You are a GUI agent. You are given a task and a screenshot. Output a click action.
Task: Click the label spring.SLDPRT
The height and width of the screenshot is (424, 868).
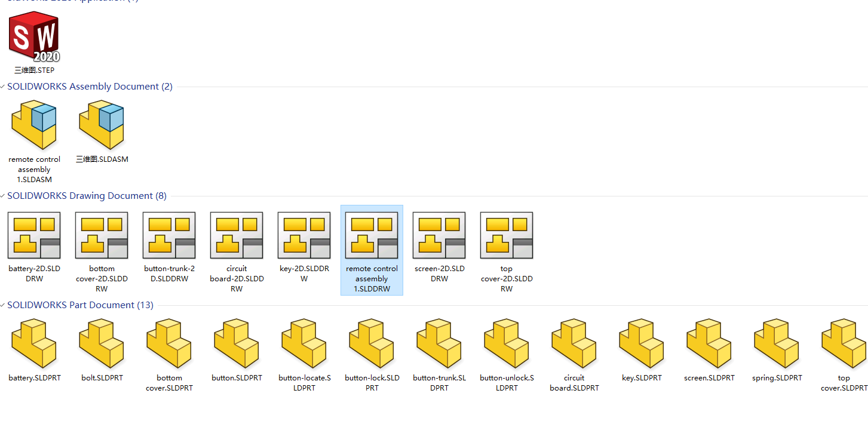(x=777, y=378)
